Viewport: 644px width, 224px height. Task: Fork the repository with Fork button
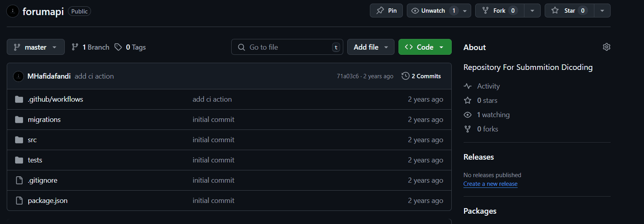[500, 11]
